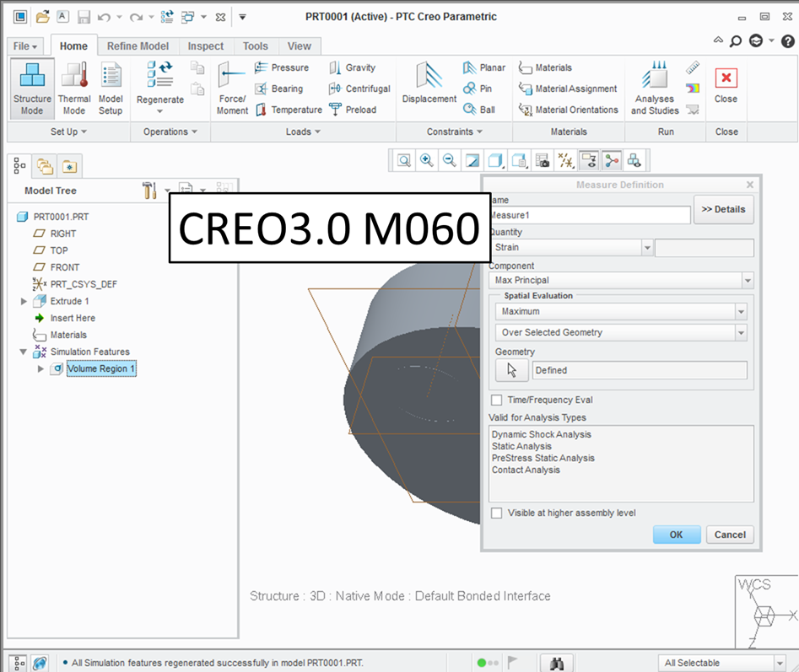Open Model Tree settings hammer icon
The image size is (799, 672).
[x=150, y=191]
